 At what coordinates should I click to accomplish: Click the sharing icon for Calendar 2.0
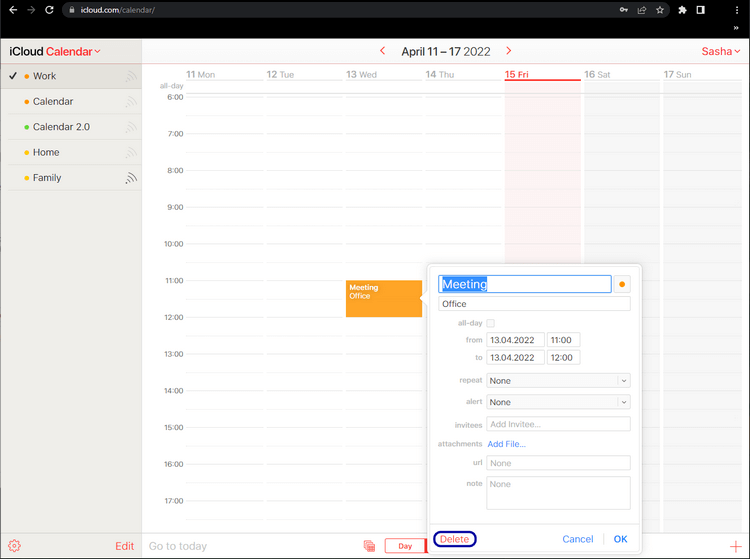point(131,127)
